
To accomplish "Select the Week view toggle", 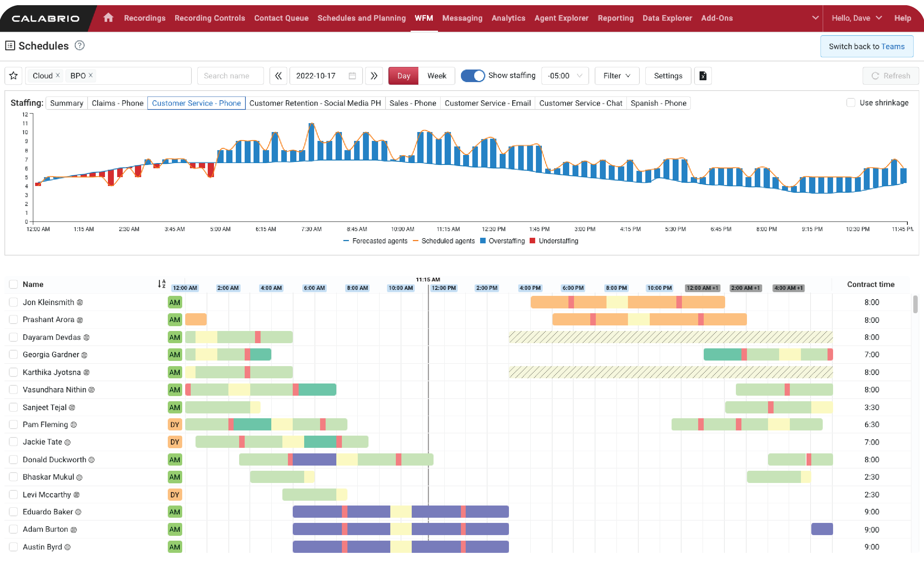I will (x=436, y=75).
